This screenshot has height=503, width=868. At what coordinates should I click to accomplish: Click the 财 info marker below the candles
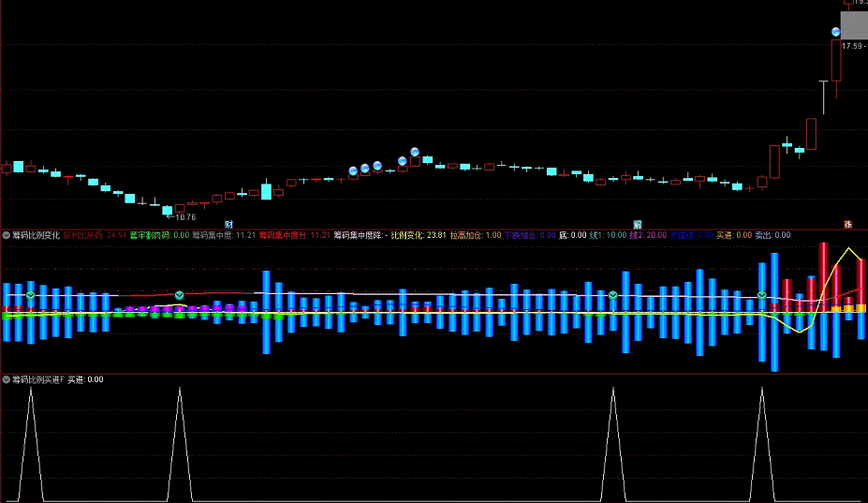pyautogui.click(x=228, y=225)
